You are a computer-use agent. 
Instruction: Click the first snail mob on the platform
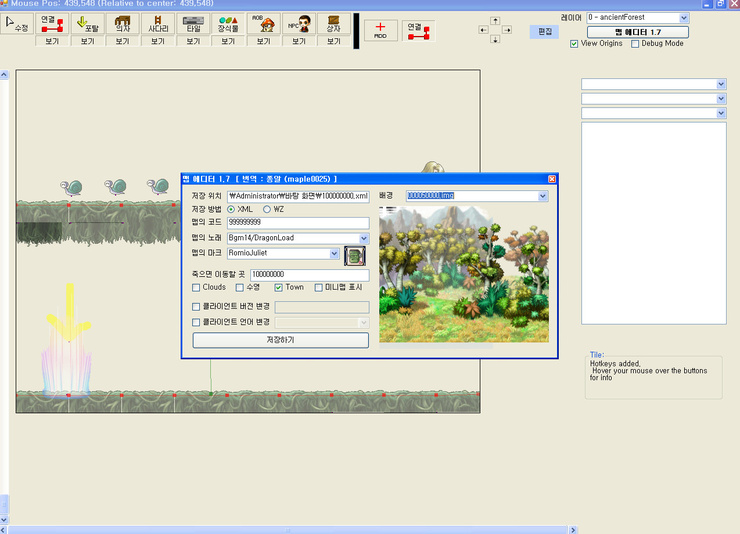[72, 187]
